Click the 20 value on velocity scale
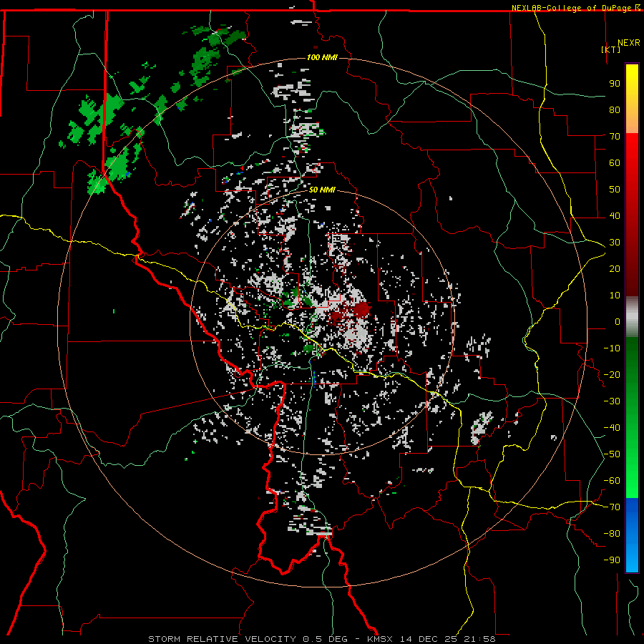This screenshot has height=644, width=644. click(x=615, y=269)
